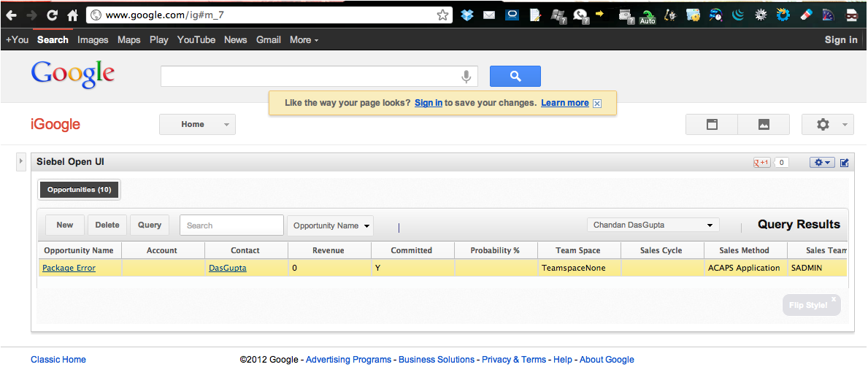The image size is (868, 367).
Task: Click the Query button in Siebel toolbar
Action: pyautogui.click(x=150, y=225)
